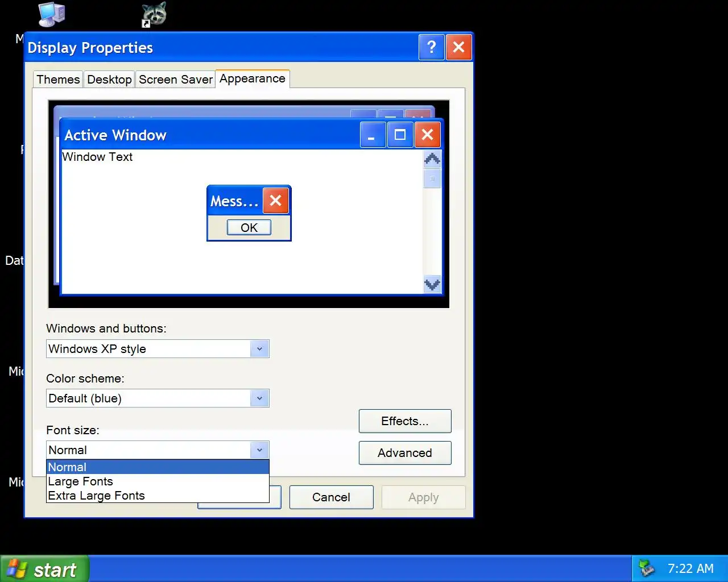Click the Windows and buttons: label
Image resolution: width=728 pixels, height=582 pixels.
[x=106, y=329]
